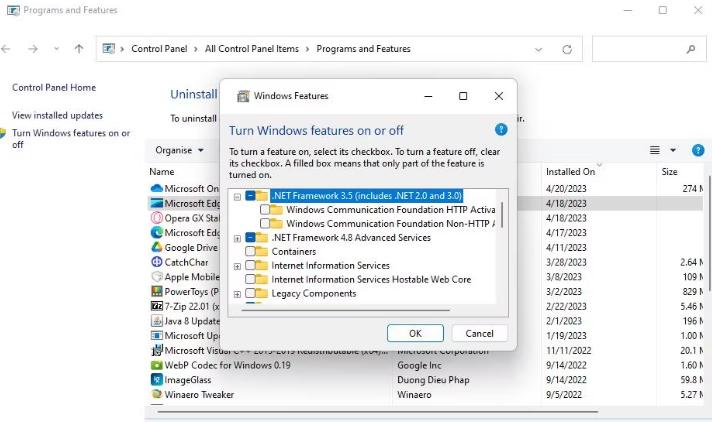Select the CatchChar icon in program list

tap(157, 262)
